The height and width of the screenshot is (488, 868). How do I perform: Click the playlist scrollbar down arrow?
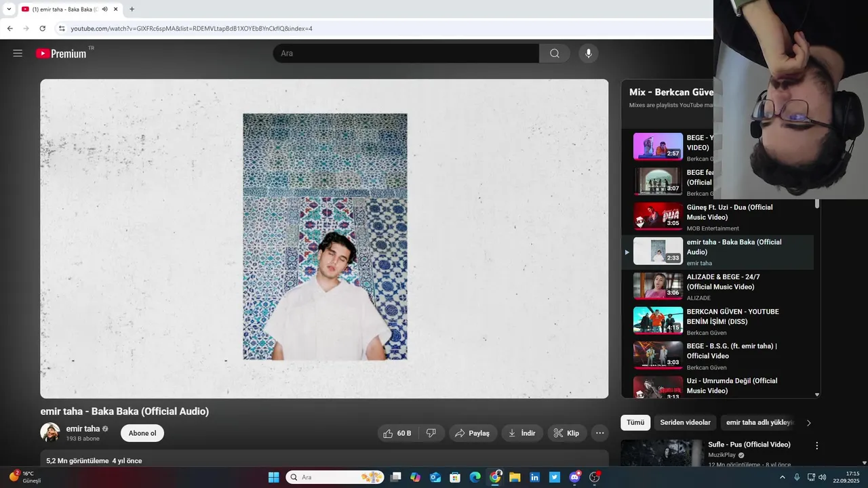pos(817,394)
